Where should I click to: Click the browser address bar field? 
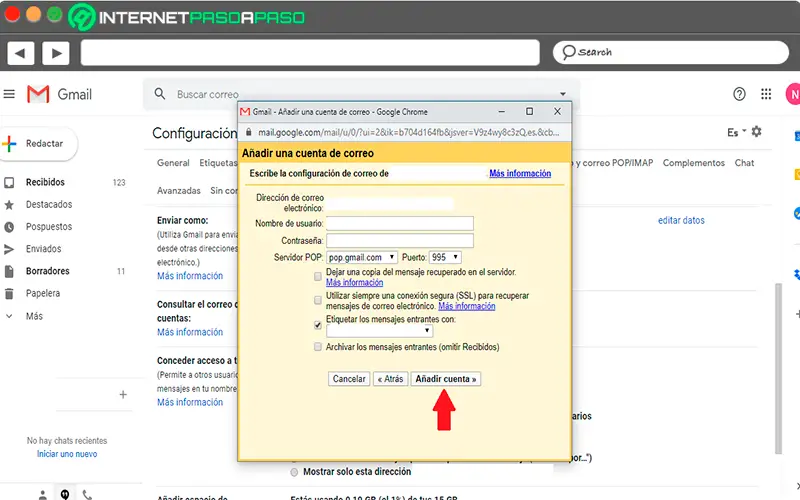[x=310, y=53]
